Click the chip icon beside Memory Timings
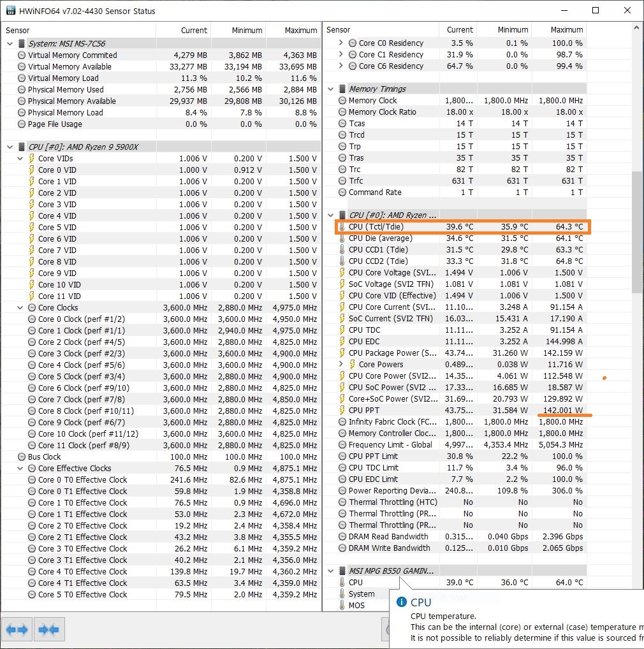 (342, 89)
